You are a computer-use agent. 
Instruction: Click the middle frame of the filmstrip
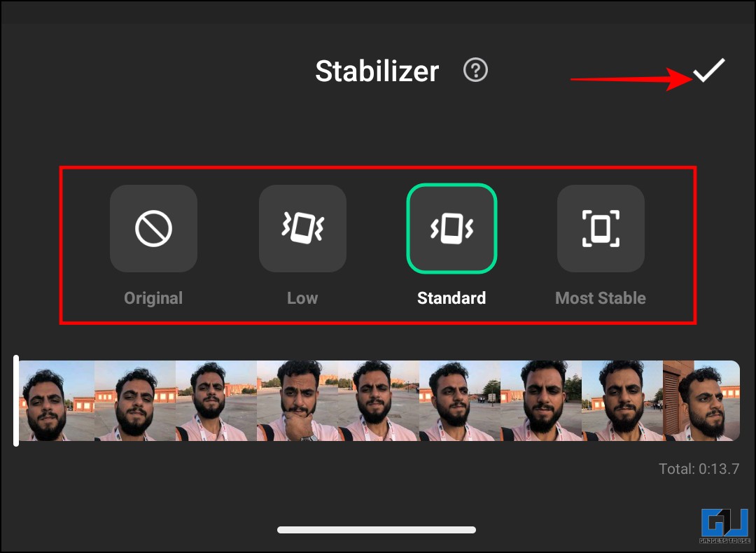(379, 400)
